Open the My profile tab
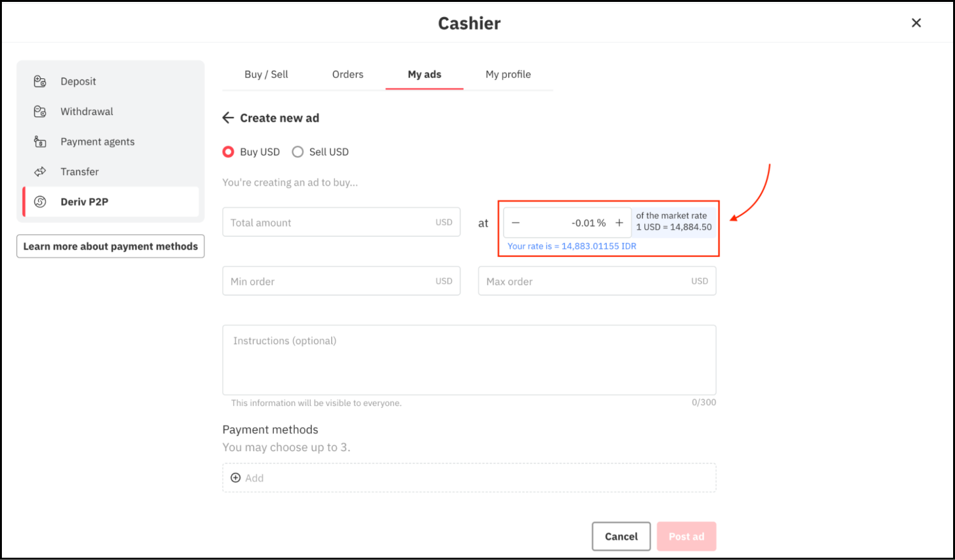The width and height of the screenshot is (955, 560). click(x=508, y=74)
